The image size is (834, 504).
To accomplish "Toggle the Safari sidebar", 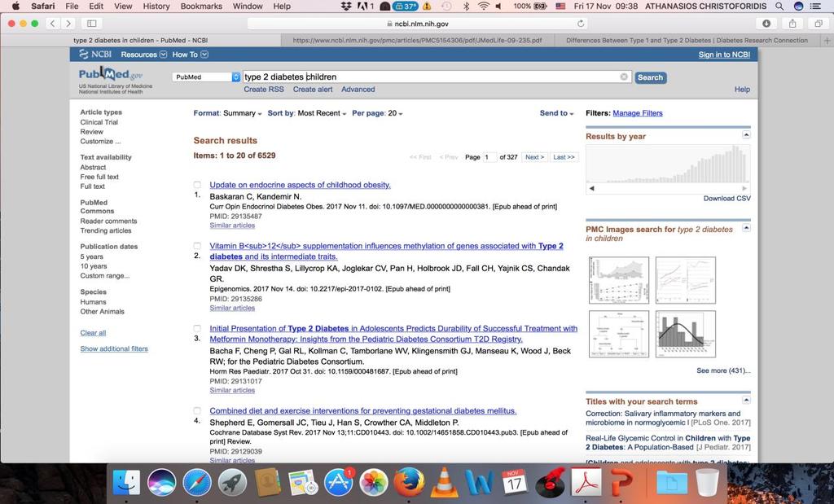I will coord(91,24).
